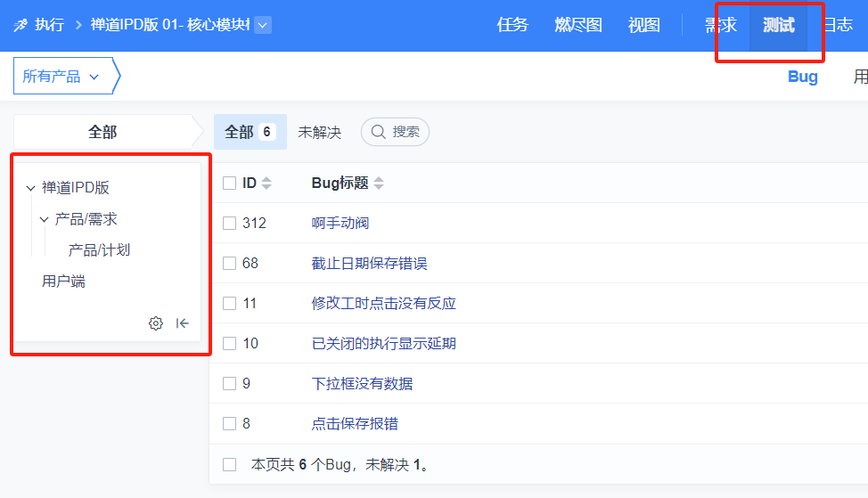Click the ID value 312
Screen dimensions: 868x498
254,223
